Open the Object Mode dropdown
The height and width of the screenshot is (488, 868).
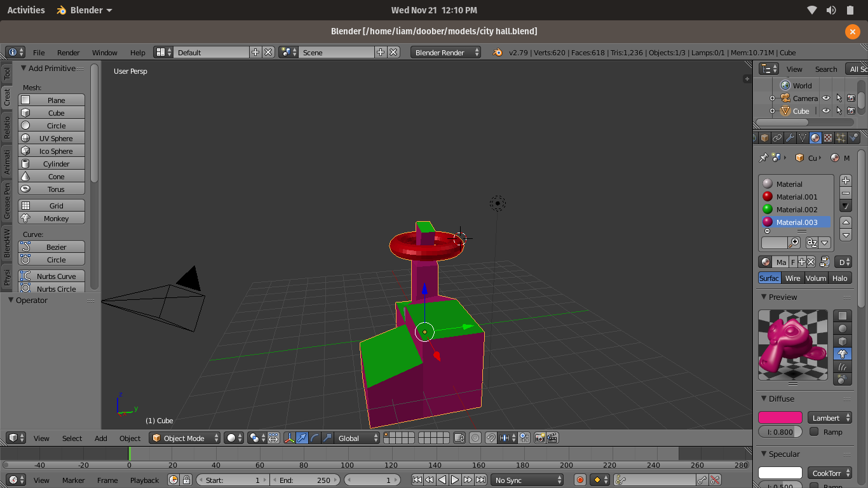coord(185,438)
